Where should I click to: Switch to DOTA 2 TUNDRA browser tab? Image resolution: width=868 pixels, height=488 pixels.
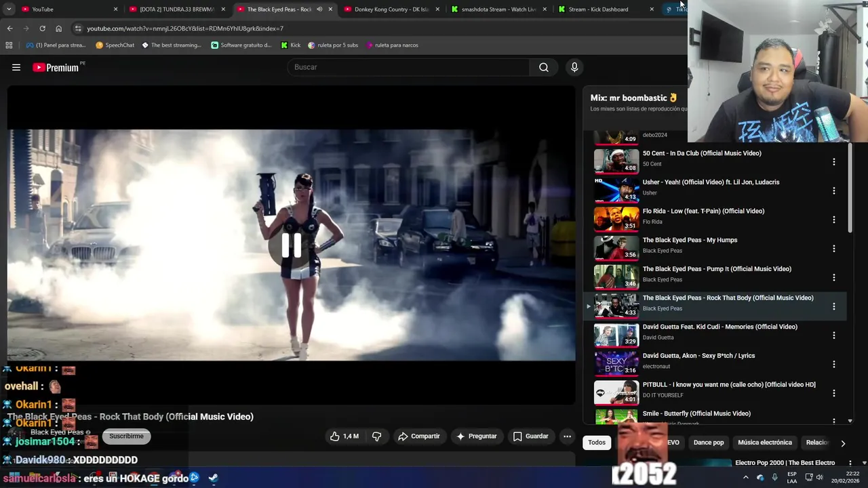(176, 9)
